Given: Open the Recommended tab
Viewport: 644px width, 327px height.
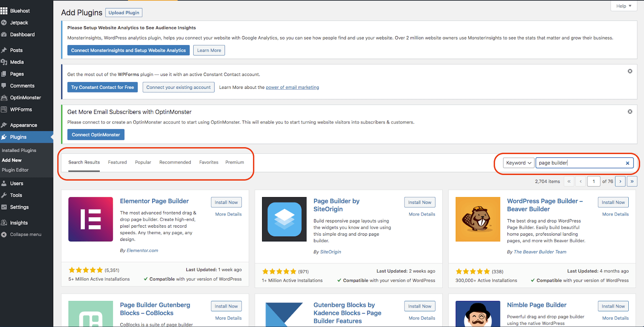Looking at the screenshot, I should 175,162.
